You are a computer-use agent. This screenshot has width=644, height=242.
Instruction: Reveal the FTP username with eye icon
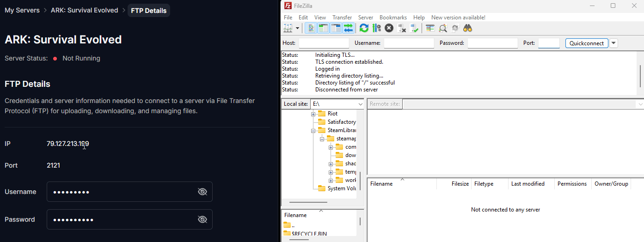pyautogui.click(x=202, y=192)
